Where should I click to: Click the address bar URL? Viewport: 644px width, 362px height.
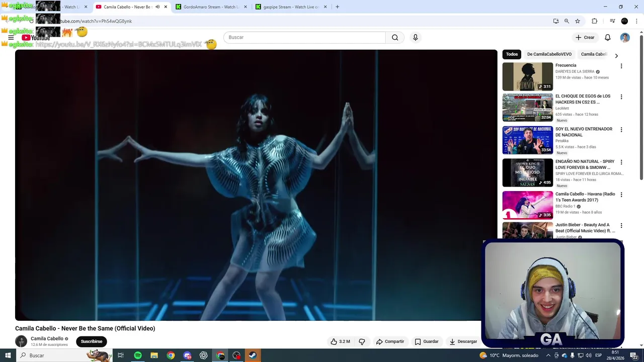96,21
